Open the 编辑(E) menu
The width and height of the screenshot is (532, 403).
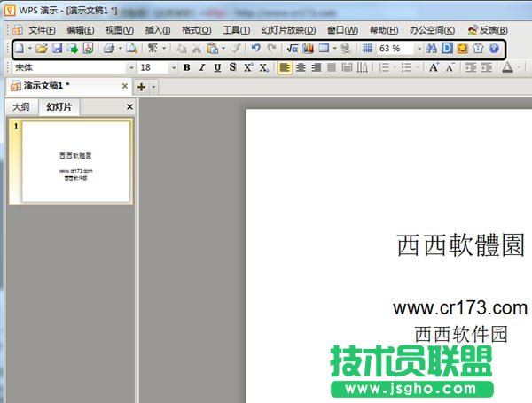tap(81, 30)
